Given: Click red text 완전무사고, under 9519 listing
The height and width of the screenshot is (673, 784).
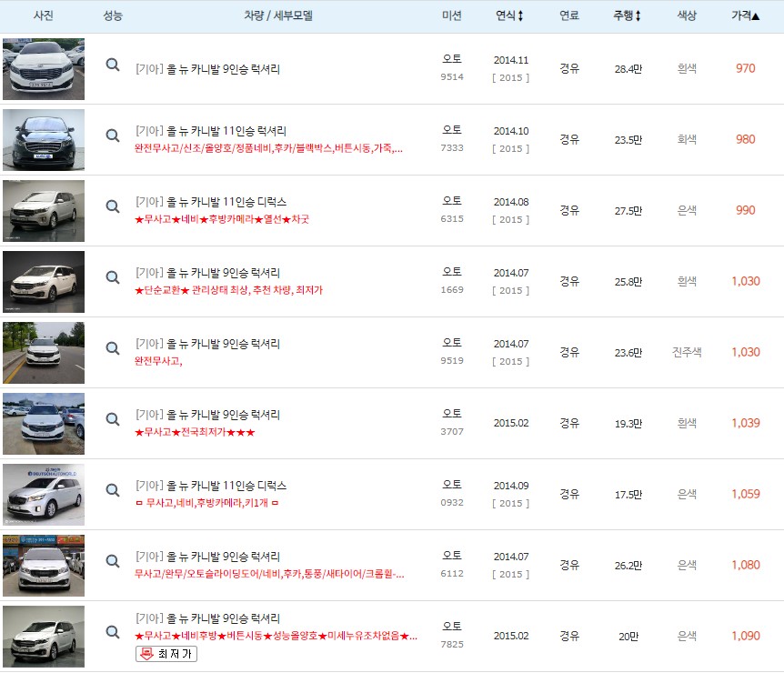Looking at the screenshot, I should click(x=158, y=361).
